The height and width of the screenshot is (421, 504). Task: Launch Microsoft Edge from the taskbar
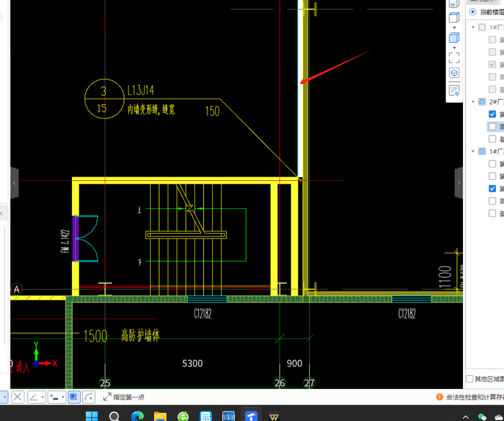coord(137,416)
